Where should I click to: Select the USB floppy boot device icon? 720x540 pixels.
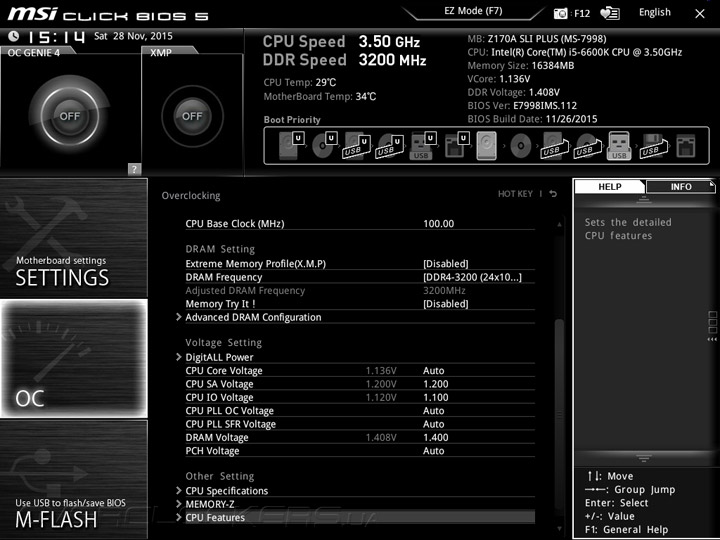tap(653, 146)
